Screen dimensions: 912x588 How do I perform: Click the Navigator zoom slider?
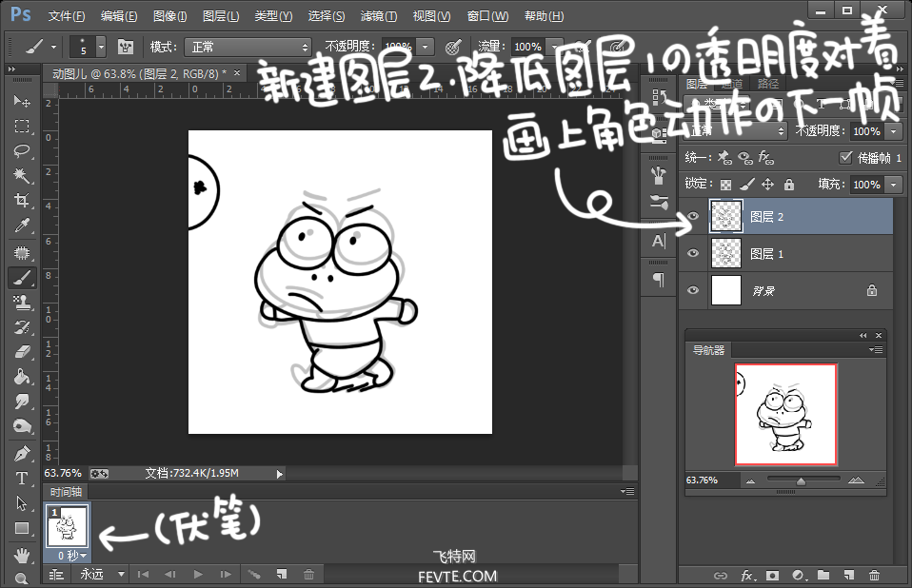[802, 480]
